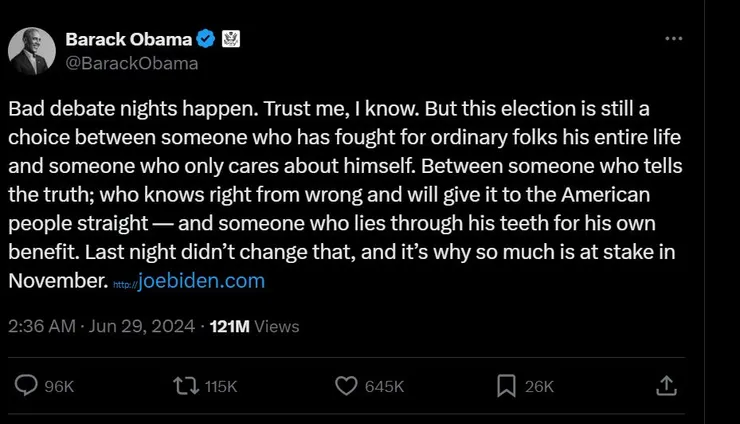Click the 115K repost count

[220, 386]
